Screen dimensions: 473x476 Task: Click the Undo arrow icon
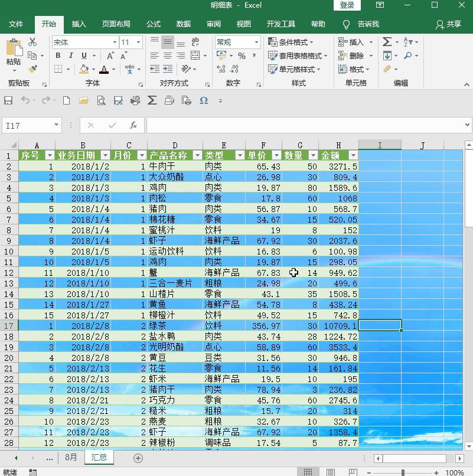coord(25,100)
